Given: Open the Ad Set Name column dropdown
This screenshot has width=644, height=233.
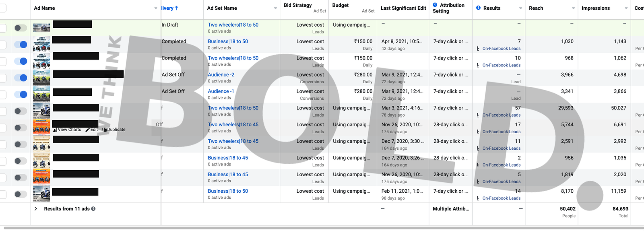Looking at the screenshot, I should coord(275,8).
